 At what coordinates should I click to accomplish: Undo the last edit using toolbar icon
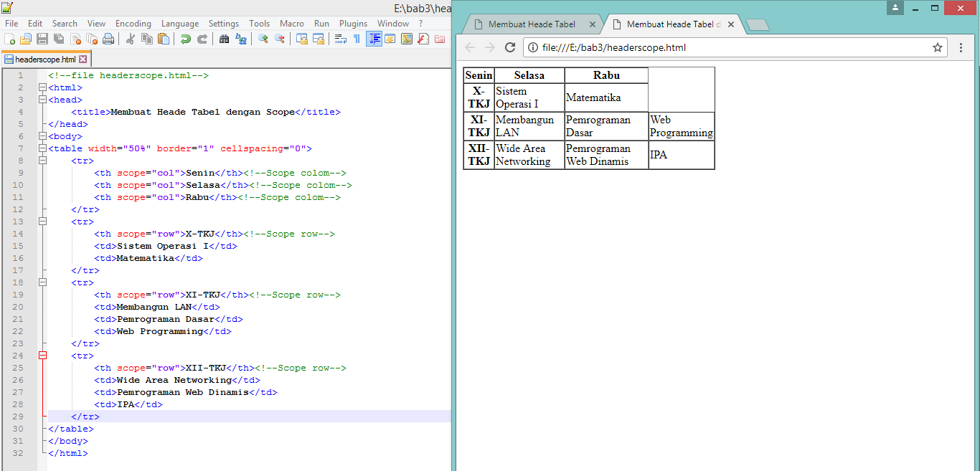(x=185, y=39)
